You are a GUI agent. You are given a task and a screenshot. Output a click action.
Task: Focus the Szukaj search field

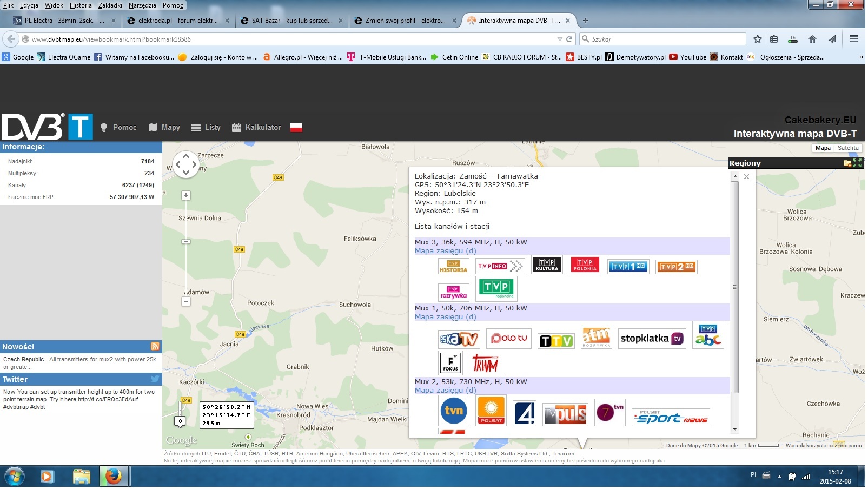pyautogui.click(x=664, y=39)
